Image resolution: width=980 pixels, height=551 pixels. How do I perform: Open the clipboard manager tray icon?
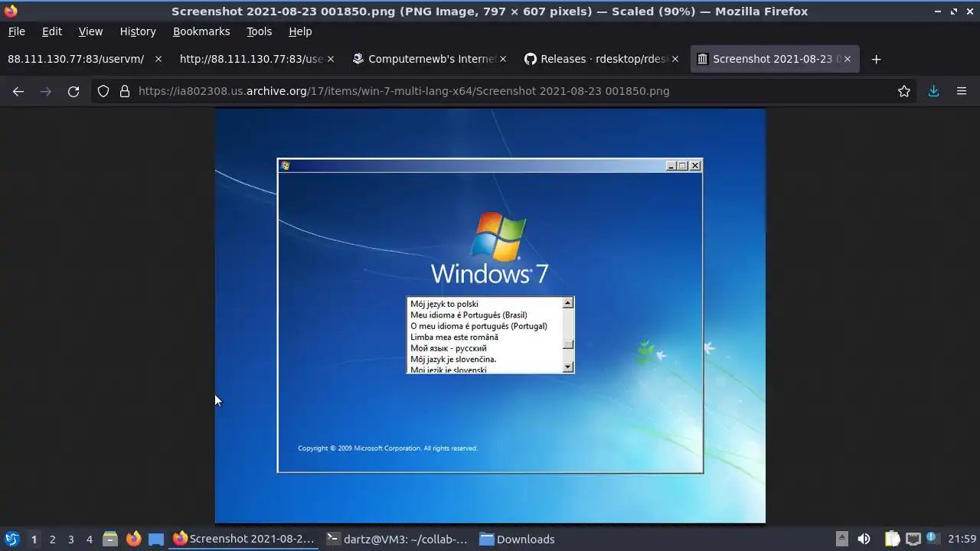892,539
